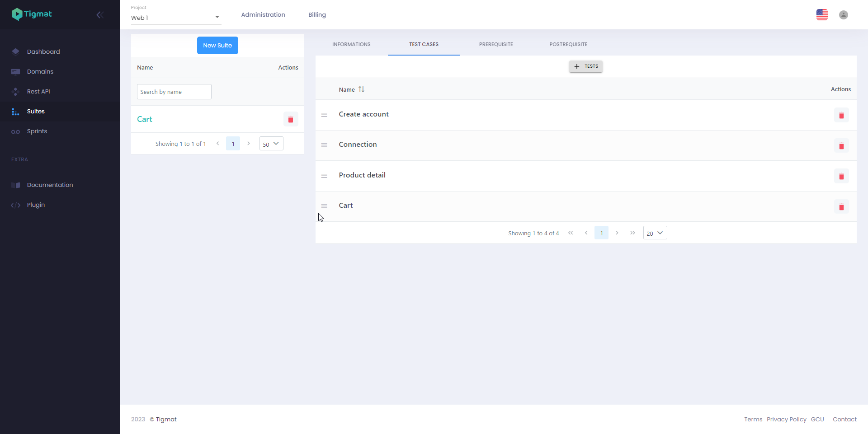The width and height of the screenshot is (868, 434).
Task: Open Billing in the top menu
Action: pos(317,15)
